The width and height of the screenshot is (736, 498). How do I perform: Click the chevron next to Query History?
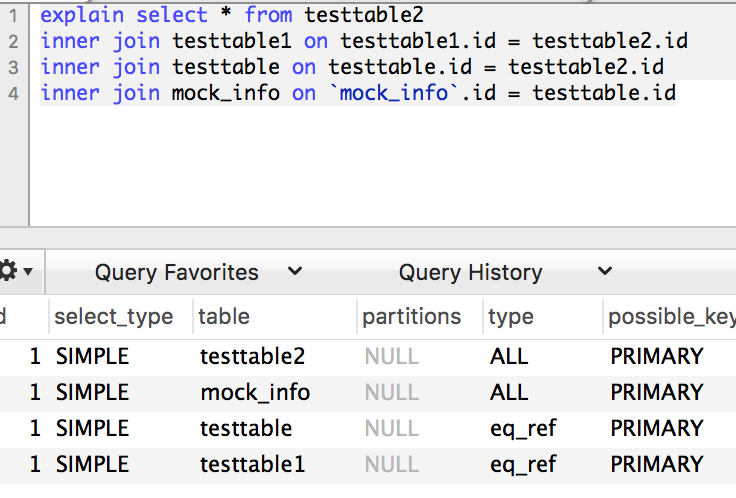point(605,271)
